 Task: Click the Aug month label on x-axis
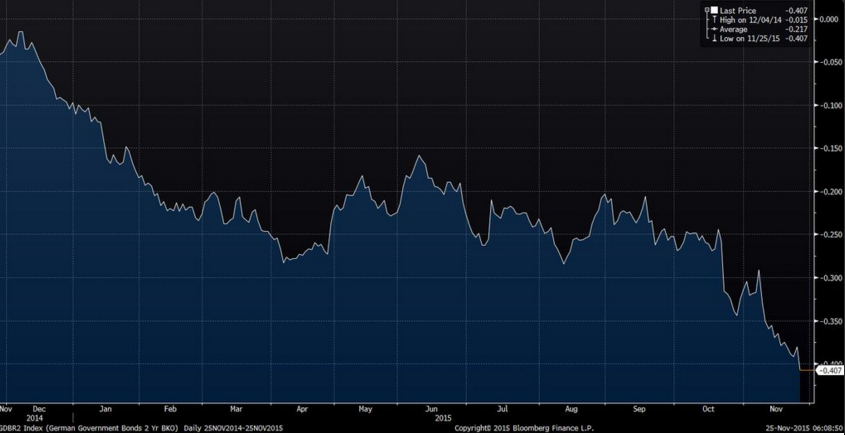[x=571, y=409]
